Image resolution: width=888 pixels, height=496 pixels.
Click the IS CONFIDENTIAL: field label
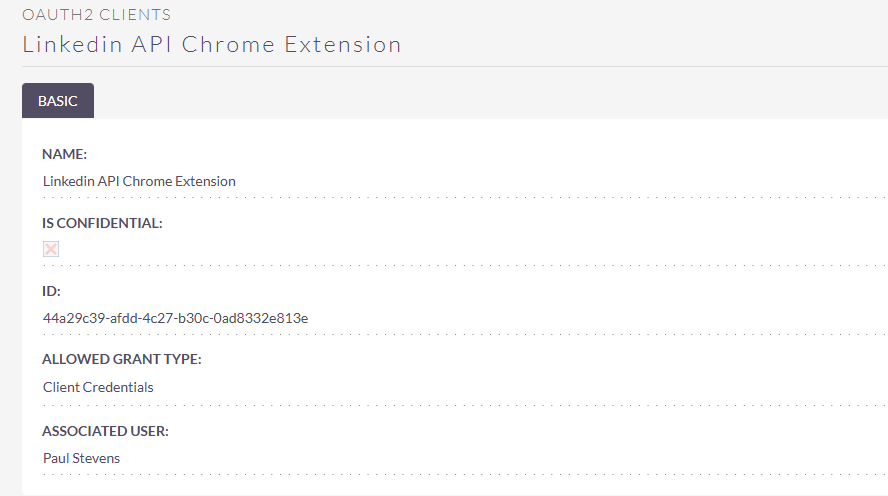pyautogui.click(x=102, y=223)
